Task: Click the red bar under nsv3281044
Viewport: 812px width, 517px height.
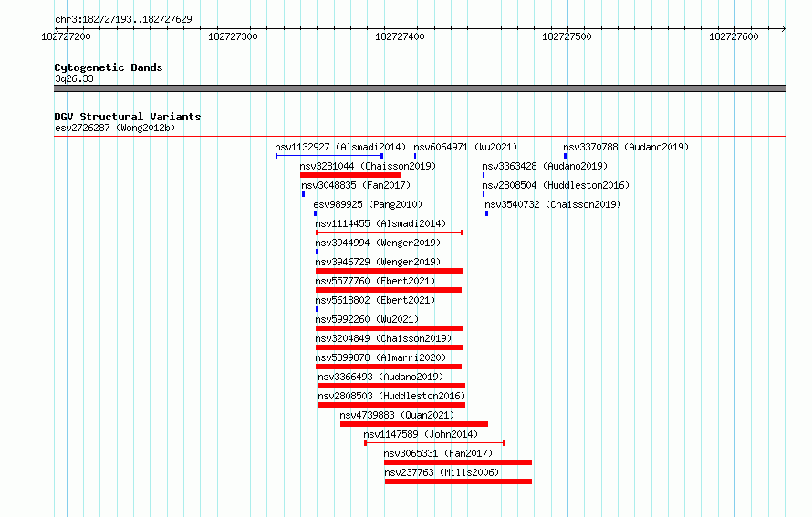Action: coord(350,175)
